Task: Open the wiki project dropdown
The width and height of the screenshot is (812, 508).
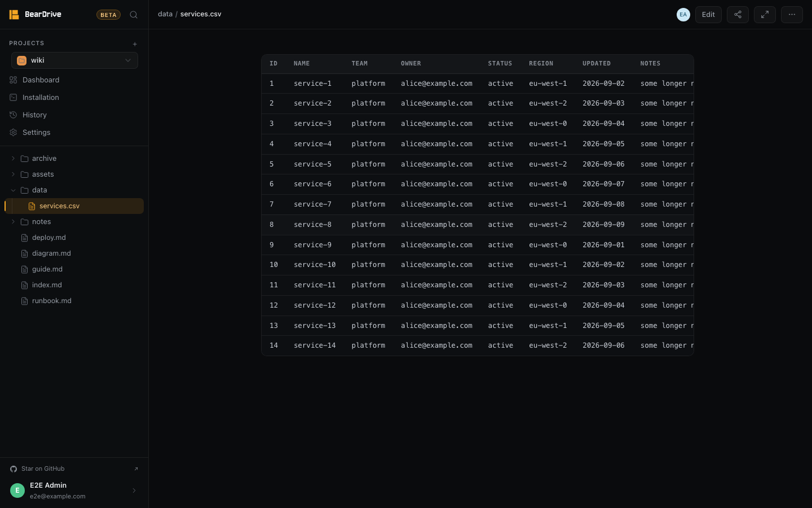Action: (74, 60)
